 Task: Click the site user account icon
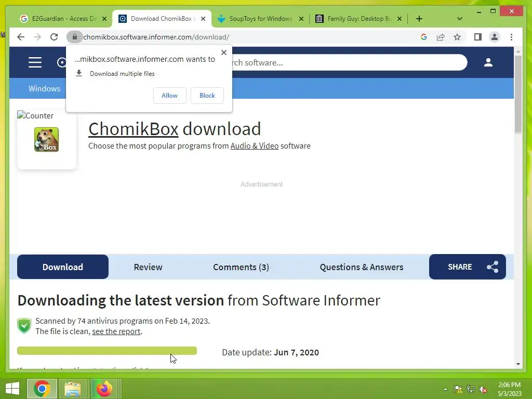point(488,62)
